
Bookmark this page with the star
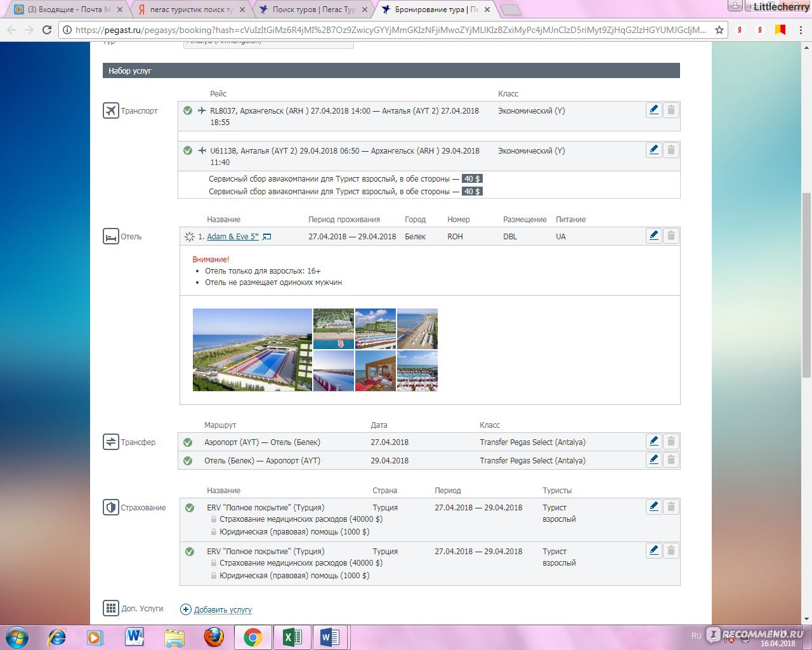click(719, 30)
